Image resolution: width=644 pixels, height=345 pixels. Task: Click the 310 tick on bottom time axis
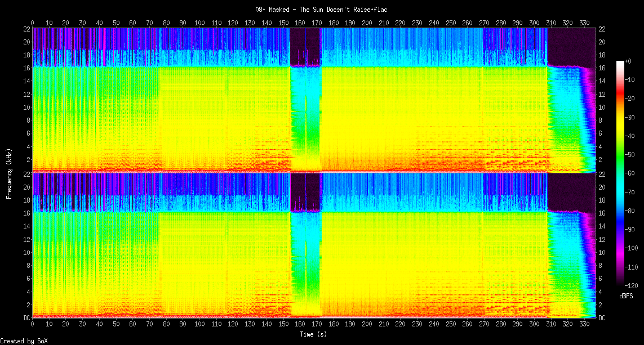[550, 325]
